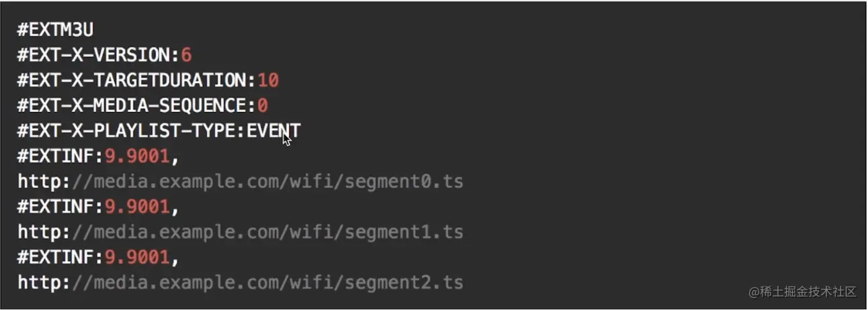Click the #EXT-X-VERSION tag text
Viewport: 868px width, 310px height.
[95, 54]
